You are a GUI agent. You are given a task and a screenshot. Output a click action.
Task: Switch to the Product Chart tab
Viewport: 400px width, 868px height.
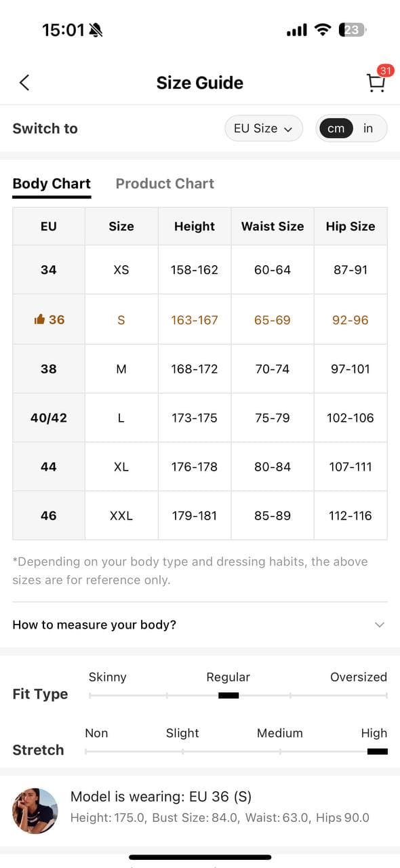tap(165, 184)
